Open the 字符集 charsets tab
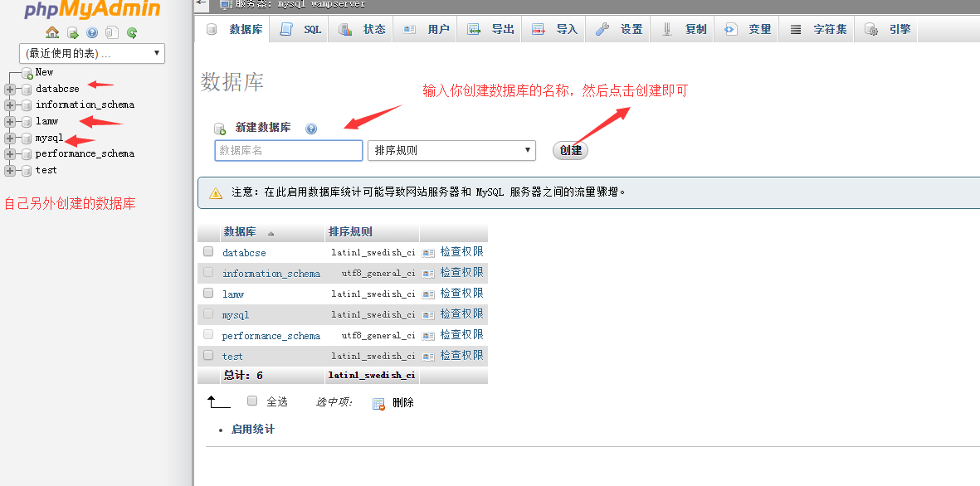980x486 pixels. pyautogui.click(x=817, y=29)
